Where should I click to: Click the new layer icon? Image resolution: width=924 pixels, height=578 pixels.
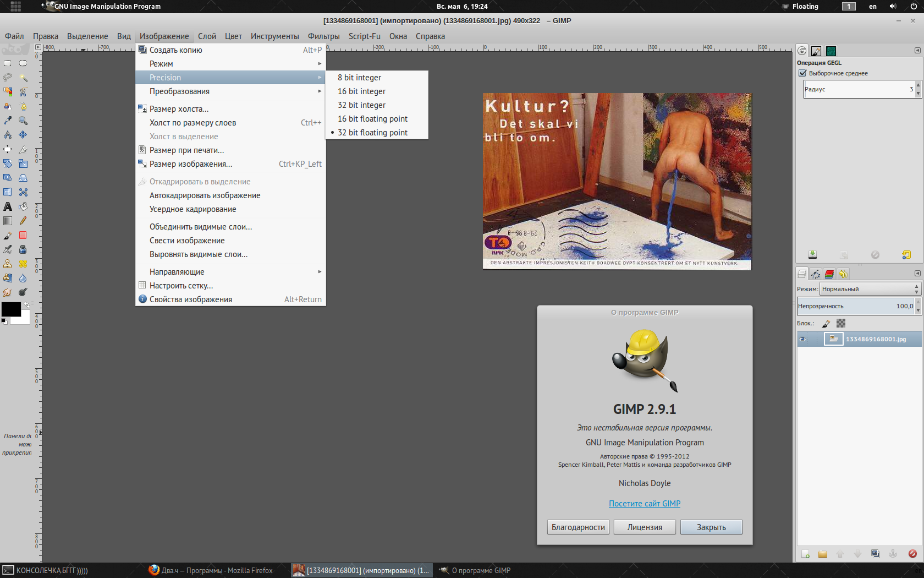click(x=805, y=554)
